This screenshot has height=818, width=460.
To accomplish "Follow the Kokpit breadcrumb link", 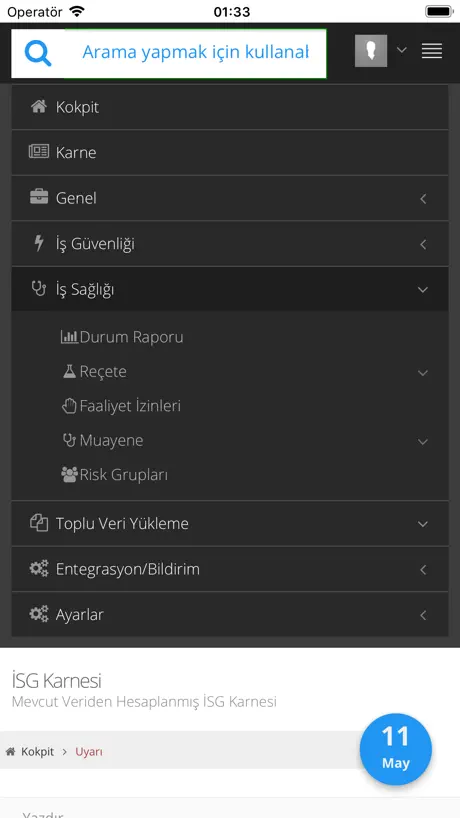I will [37, 752].
